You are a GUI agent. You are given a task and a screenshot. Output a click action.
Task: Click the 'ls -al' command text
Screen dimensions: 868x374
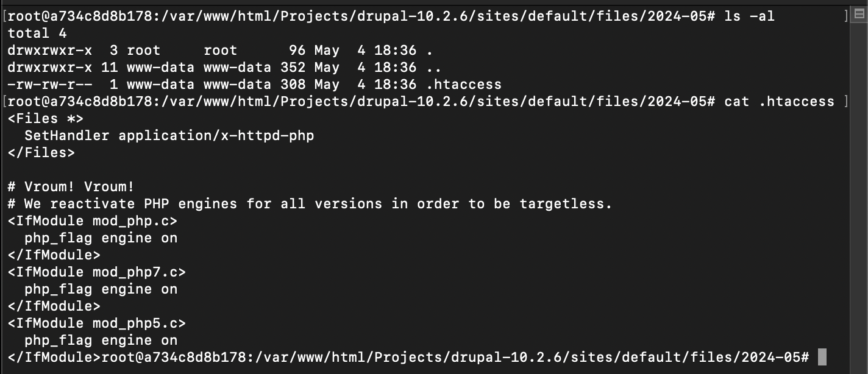point(749,16)
